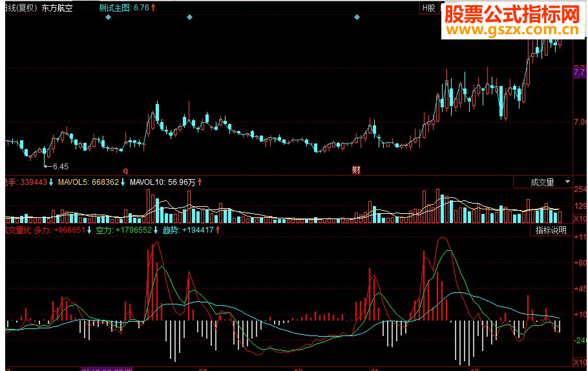Click the first cyan diamond marker
Screen dimensions: 588x371
[108, 17]
